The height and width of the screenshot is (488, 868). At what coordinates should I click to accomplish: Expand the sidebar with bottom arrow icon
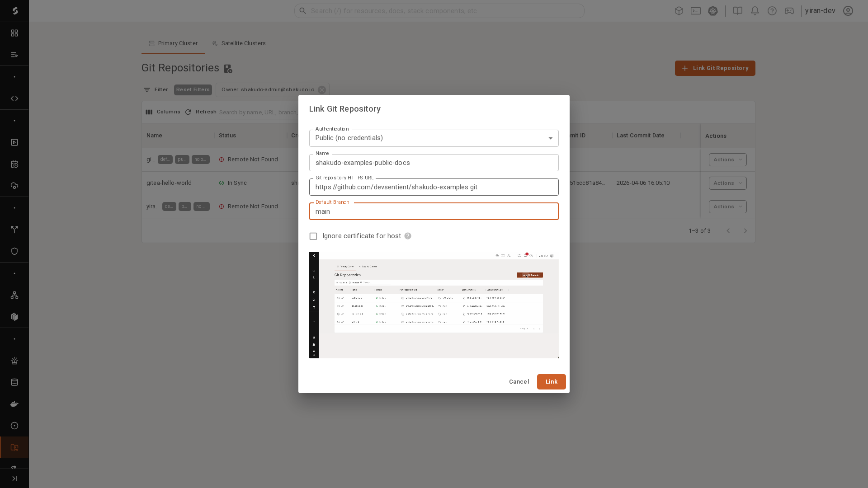point(14,479)
